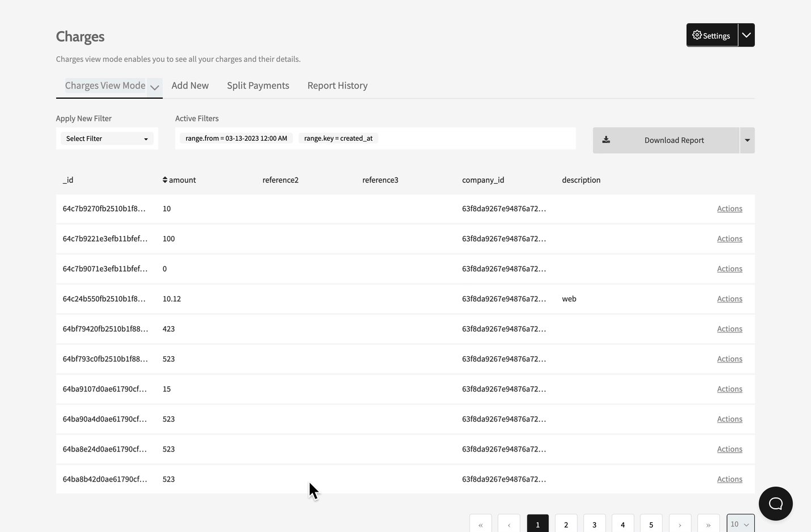This screenshot has width=811, height=532.
Task: Open Actions for charge 64ba90a4d0ae61790cf
Action: pos(729,419)
